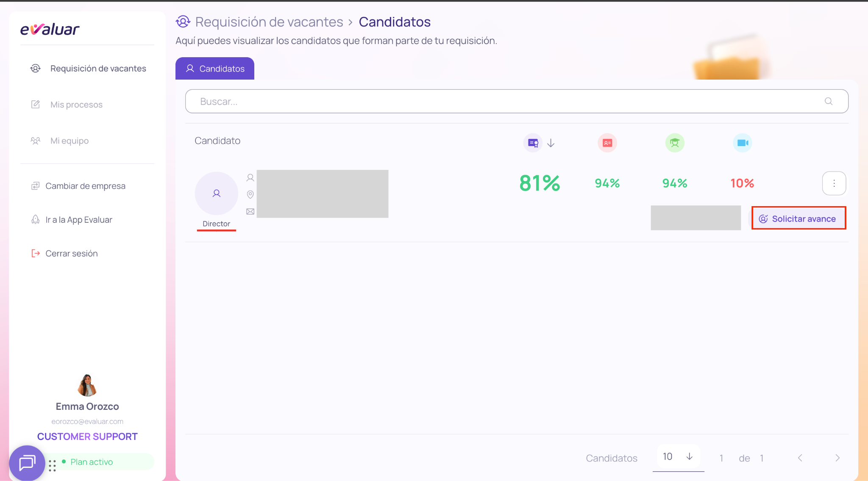Click the green graduate column icon
868x481 pixels.
(x=675, y=143)
